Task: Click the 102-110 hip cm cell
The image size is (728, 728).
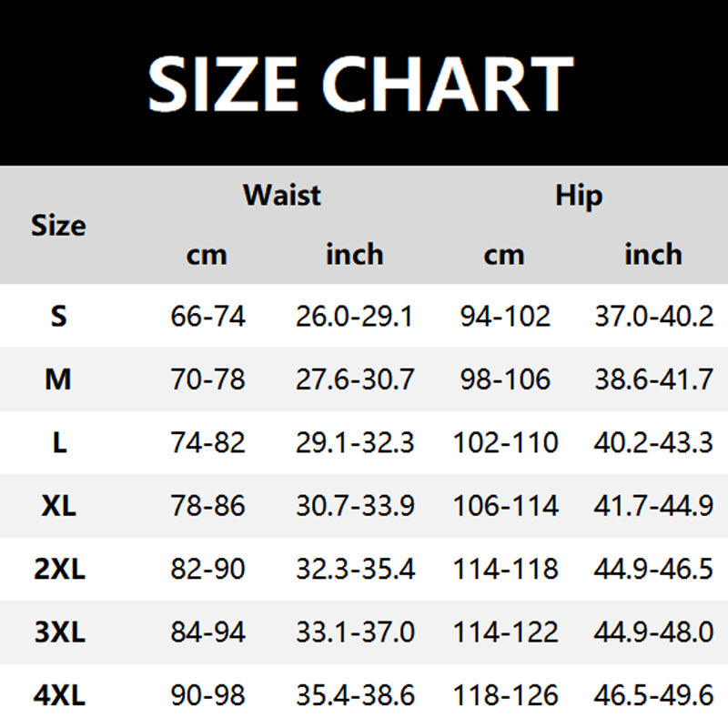Action: click(505, 442)
